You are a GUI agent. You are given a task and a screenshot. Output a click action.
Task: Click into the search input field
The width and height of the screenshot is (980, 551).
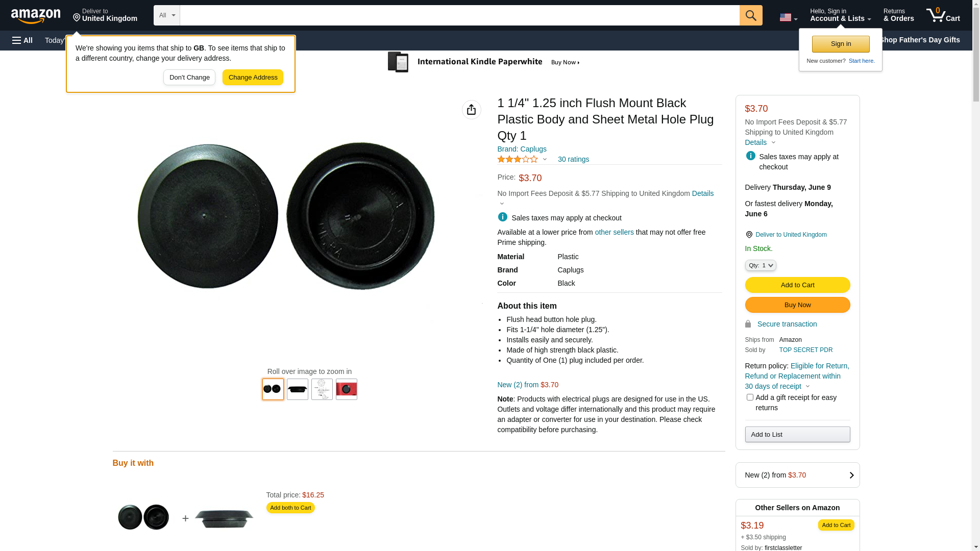[x=459, y=15]
